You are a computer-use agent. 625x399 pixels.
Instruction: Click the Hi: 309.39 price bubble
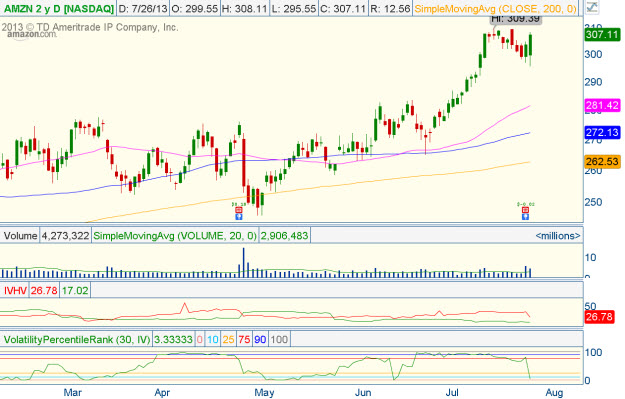pyautogui.click(x=515, y=19)
